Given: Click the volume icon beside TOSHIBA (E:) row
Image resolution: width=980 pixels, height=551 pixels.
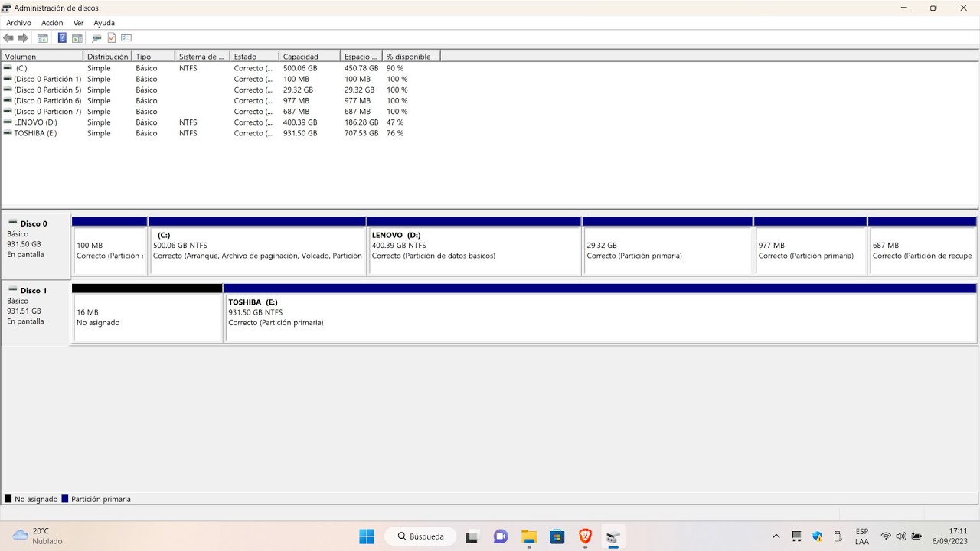Looking at the screenshot, I should [8, 133].
